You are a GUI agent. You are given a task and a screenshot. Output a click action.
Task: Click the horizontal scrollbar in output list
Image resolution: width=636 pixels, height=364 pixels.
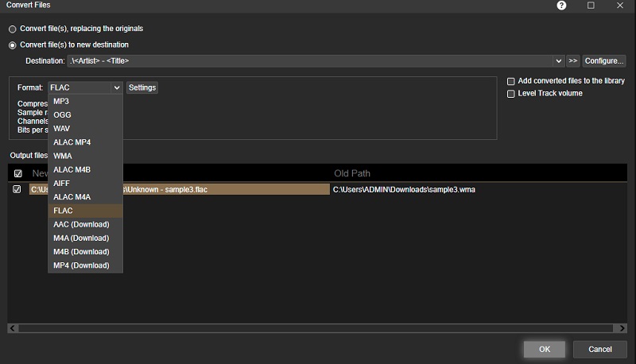318,328
